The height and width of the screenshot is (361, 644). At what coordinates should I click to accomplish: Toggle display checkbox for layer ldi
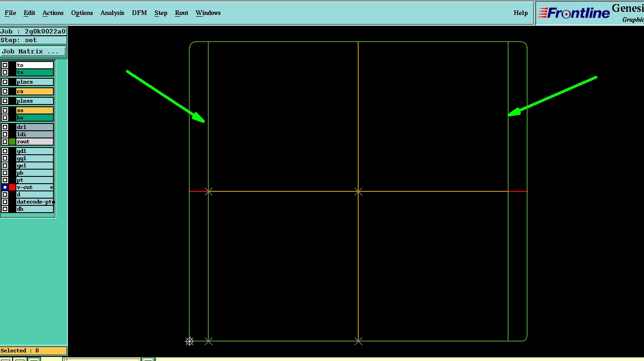coord(5,134)
